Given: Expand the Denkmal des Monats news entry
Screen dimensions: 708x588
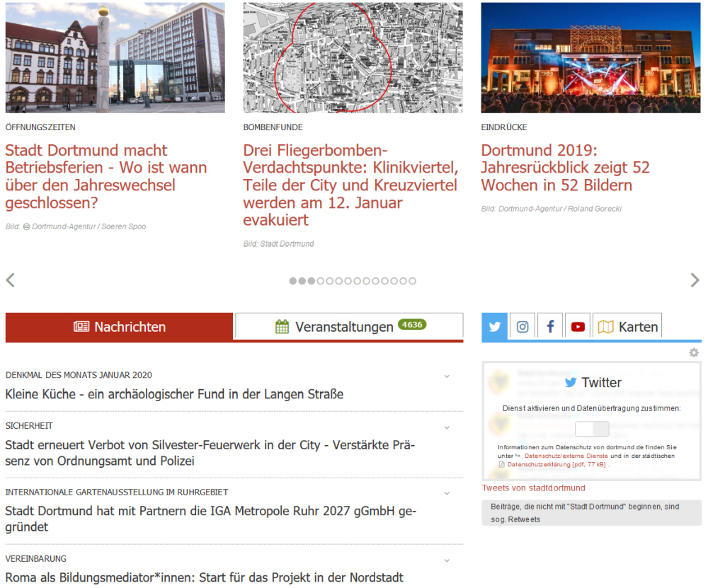Looking at the screenshot, I should click(447, 376).
